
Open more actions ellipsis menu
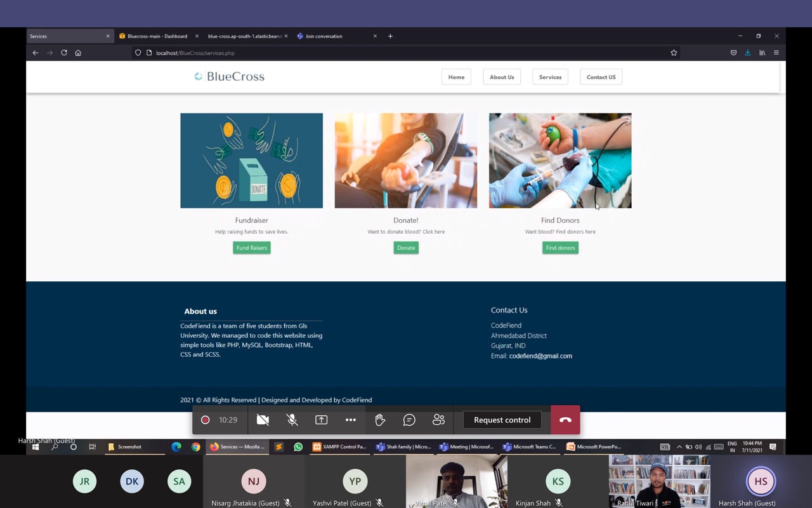(x=351, y=420)
